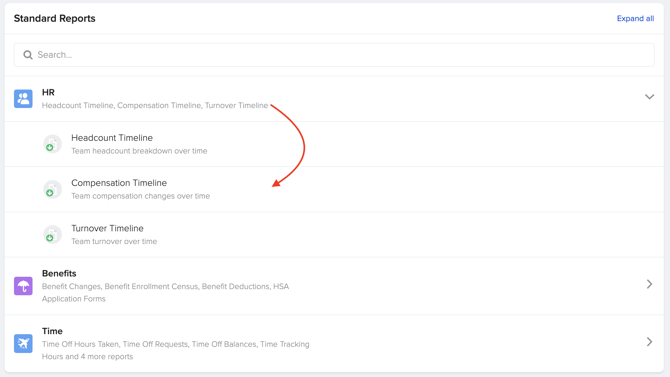
Task: Click HR summary listing Headcount Timeline reports
Action: [x=155, y=106]
